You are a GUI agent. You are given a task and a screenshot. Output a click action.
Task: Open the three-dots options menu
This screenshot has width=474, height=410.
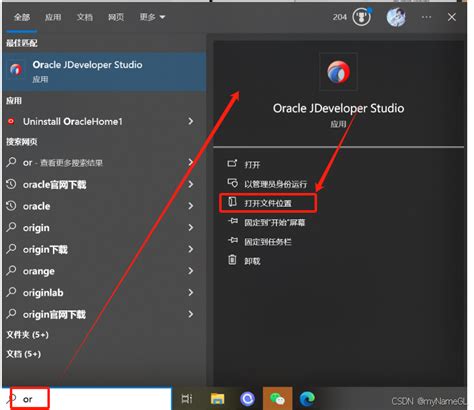[426, 17]
